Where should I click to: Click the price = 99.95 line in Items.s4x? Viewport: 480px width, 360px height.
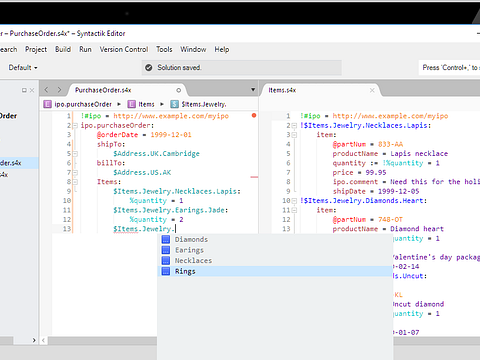pos(359,173)
